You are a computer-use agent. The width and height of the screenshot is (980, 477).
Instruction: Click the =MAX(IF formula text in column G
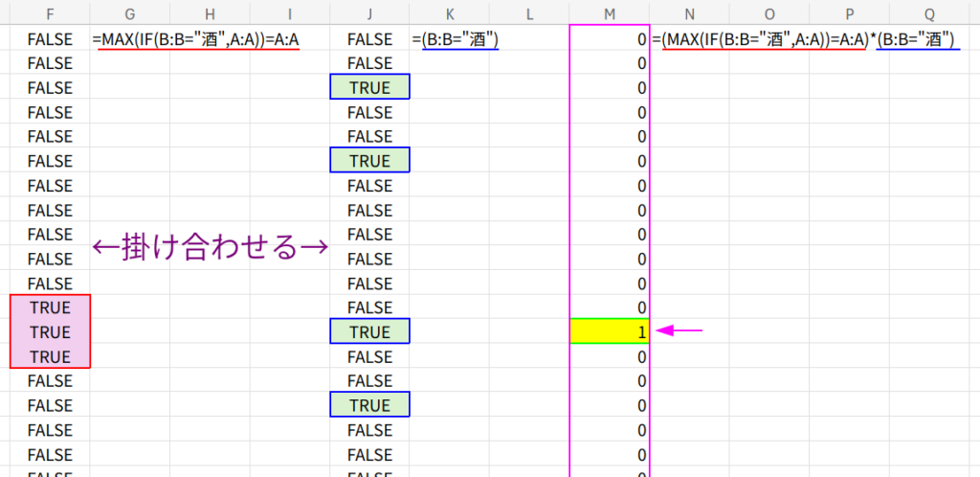coord(196,39)
